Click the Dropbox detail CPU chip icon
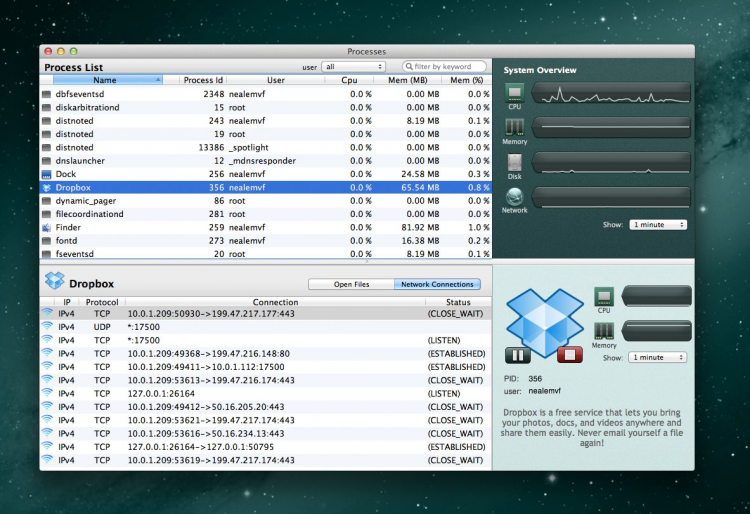Viewport: 750px width, 514px height. [604, 296]
